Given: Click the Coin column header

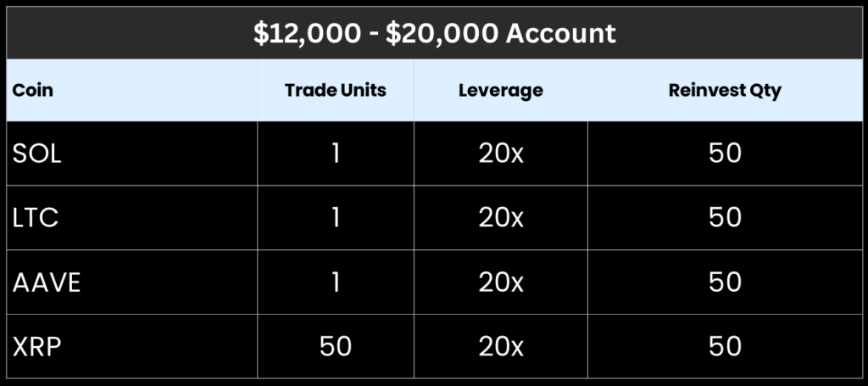Looking at the screenshot, I should coord(33,91).
